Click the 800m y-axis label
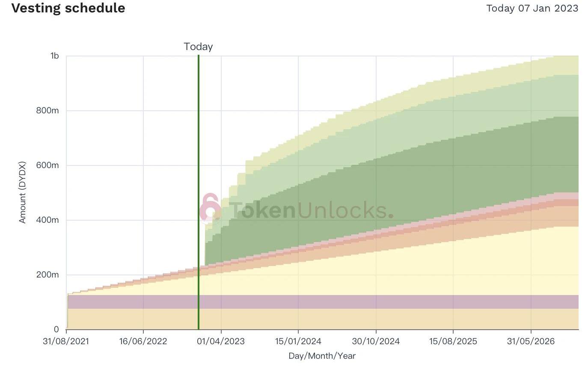This screenshot has width=588, height=372. point(48,111)
